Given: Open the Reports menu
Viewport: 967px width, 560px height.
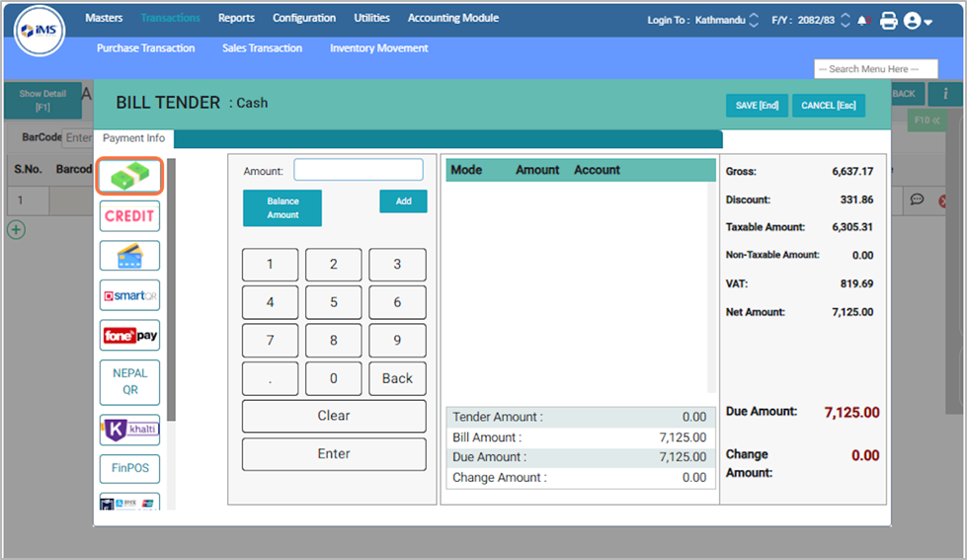Looking at the screenshot, I should tap(236, 18).
